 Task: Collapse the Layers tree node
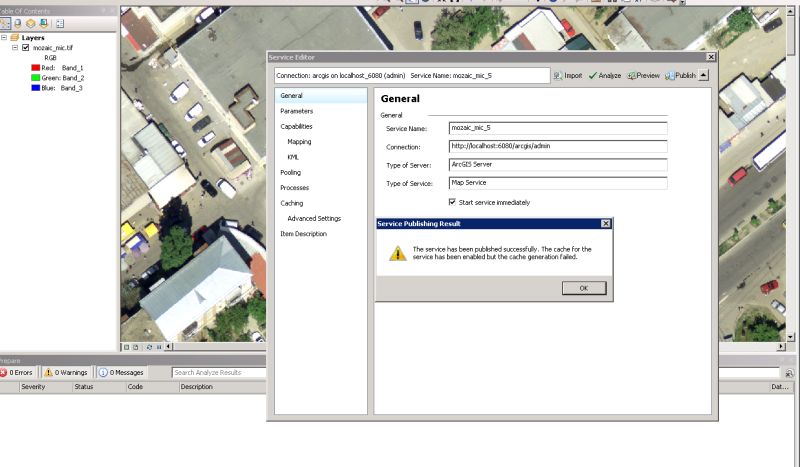tap(4, 37)
